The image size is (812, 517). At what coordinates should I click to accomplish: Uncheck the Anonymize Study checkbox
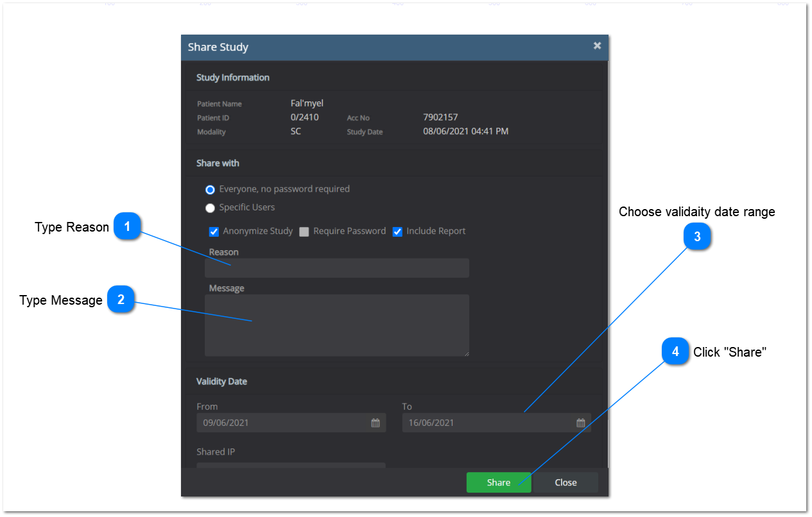(214, 232)
